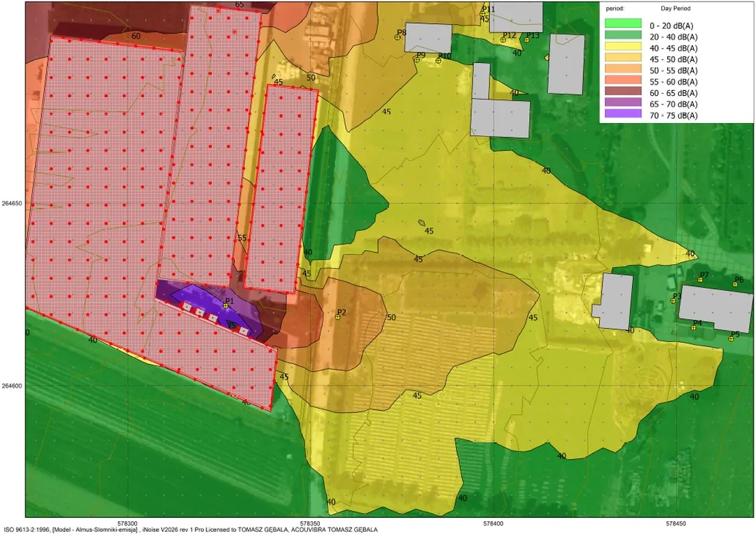Click the "55" contour line label

[x=242, y=238]
